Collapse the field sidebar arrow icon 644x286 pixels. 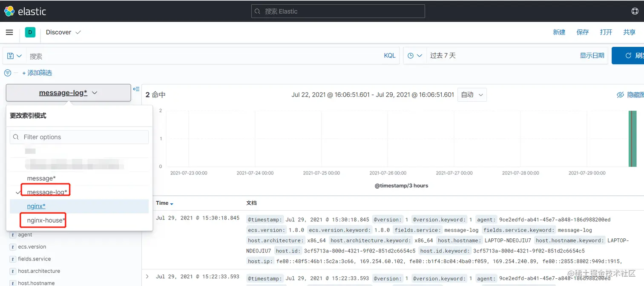pyautogui.click(x=136, y=89)
